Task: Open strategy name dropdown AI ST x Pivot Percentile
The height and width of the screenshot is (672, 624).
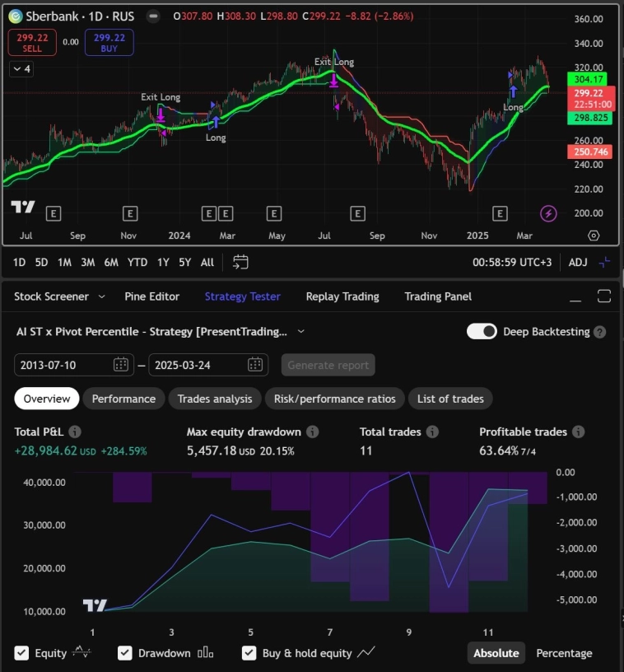Action: pyautogui.click(x=161, y=332)
